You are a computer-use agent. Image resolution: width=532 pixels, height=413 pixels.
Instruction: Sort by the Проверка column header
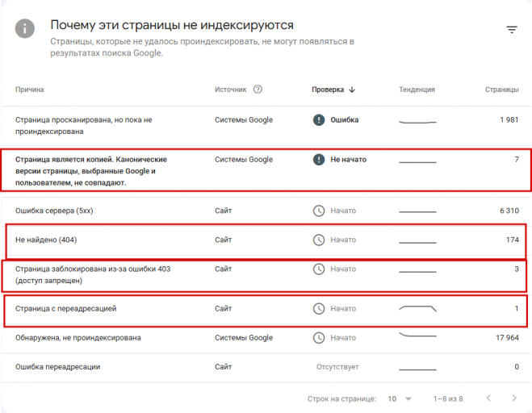point(328,90)
